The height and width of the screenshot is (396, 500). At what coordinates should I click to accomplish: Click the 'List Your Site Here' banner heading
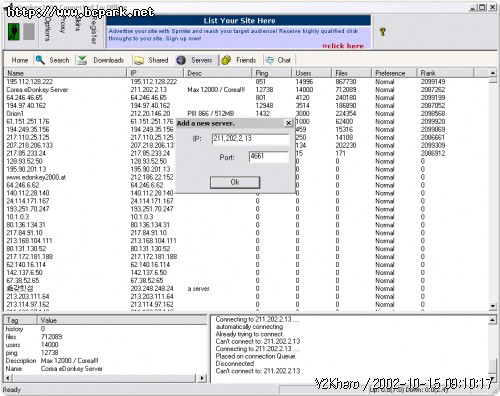pos(239,21)
